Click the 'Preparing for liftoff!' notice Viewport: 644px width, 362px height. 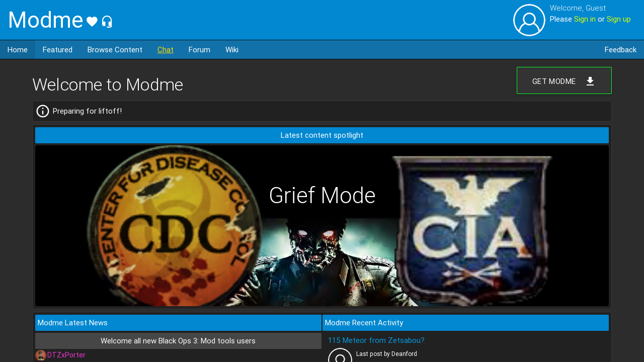pyautogui.click(x=322, y=111)
